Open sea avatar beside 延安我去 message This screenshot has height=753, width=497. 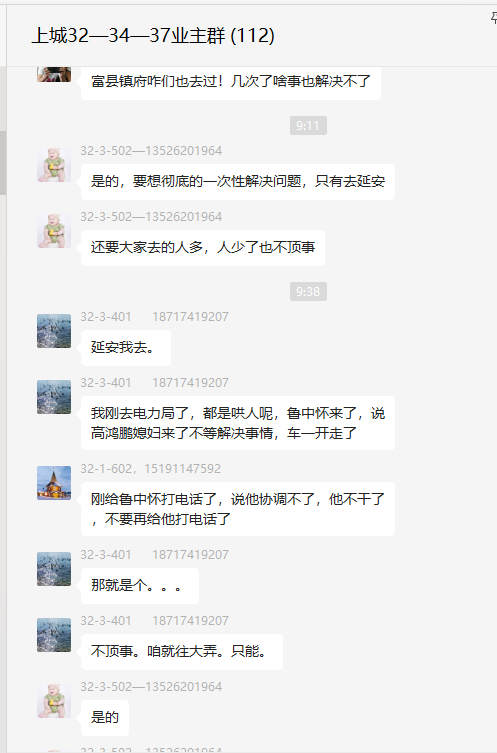pyautogui.click(x=54, y=331)
